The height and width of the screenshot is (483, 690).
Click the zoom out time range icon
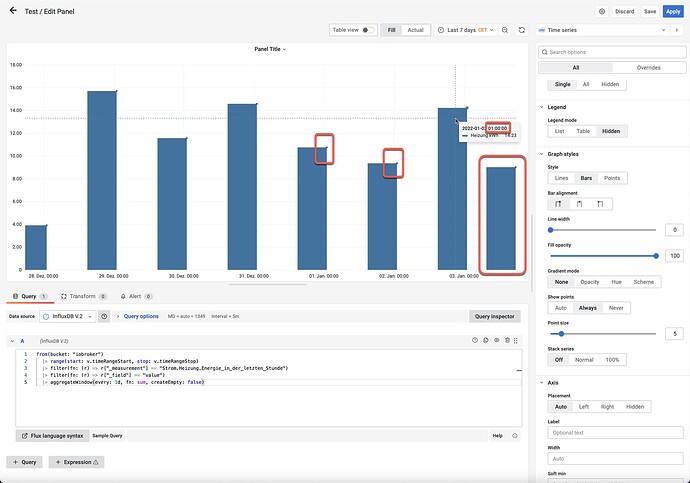click(x=505, y=30)
